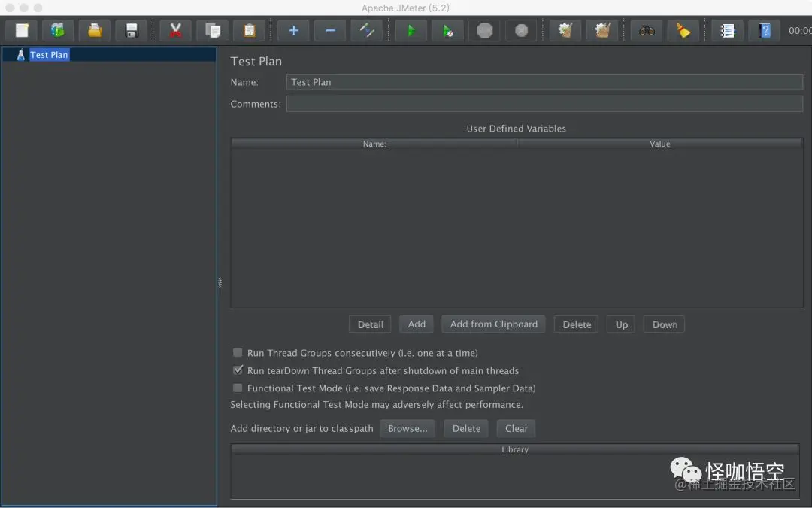This screenshot has width=812, height=508.
Task: Click the panel splitter handle
Action: 220,282
